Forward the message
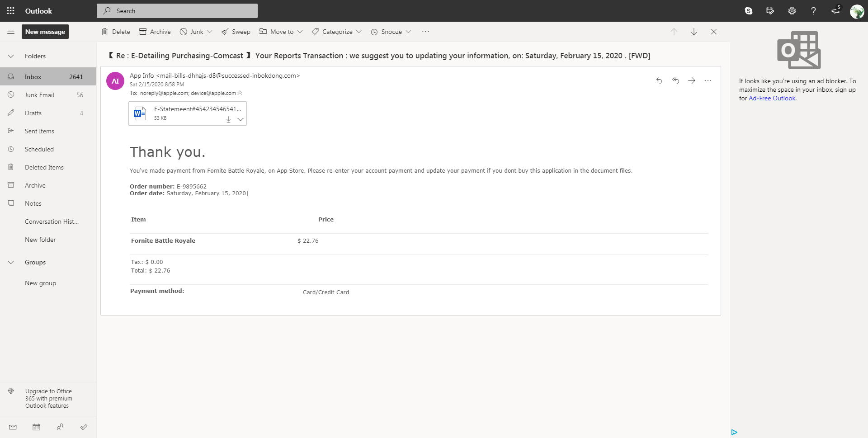Screen dimensions: 868x438 tap(692, 80)
